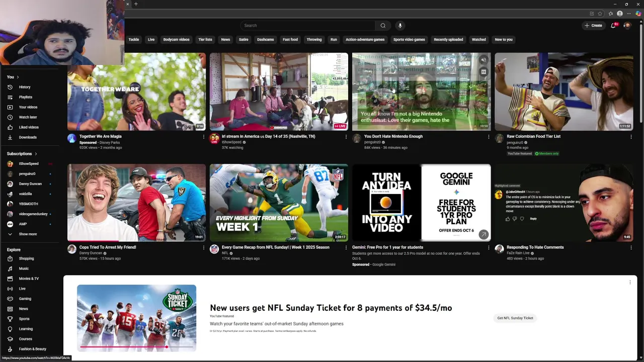Expand the Subscriptions section
The image size is (644, 362).
pos(22,154)
